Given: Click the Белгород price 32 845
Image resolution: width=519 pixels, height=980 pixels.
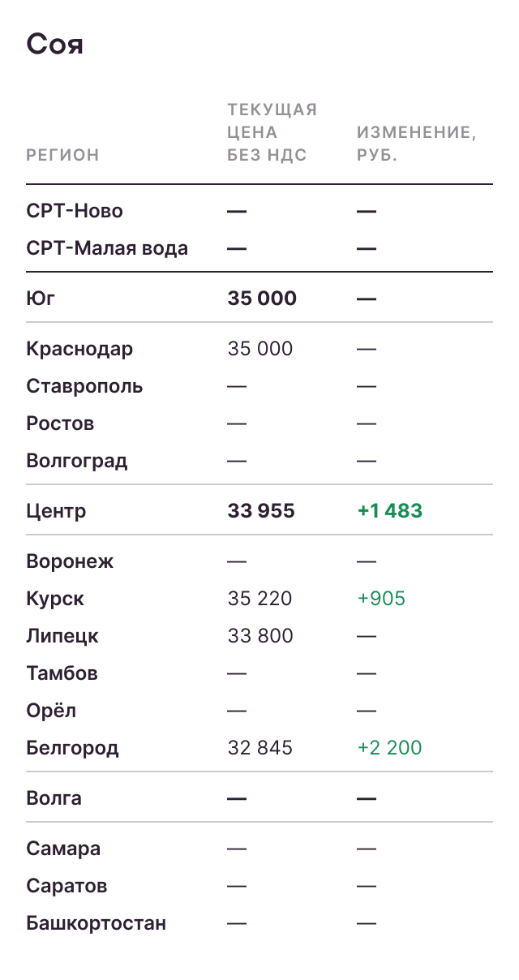Looking at the screenshot, I should [260, 748].
